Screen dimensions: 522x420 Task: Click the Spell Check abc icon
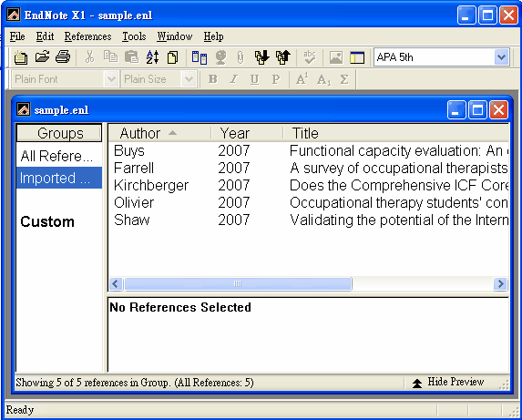(310, 57)
